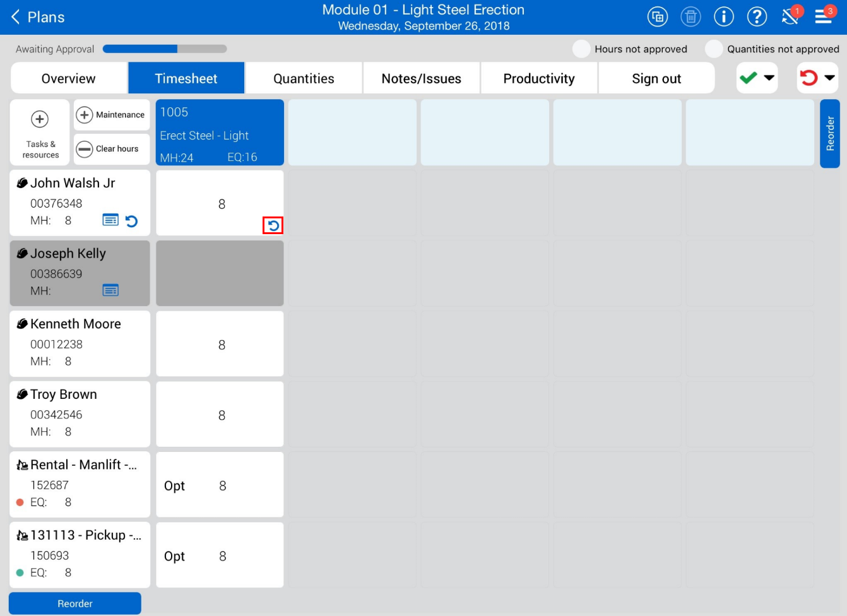Viewport: 847px width, 616px height.
Task: Click the Module 01 - Light Steel Erection title
Action: coord(423,9)
